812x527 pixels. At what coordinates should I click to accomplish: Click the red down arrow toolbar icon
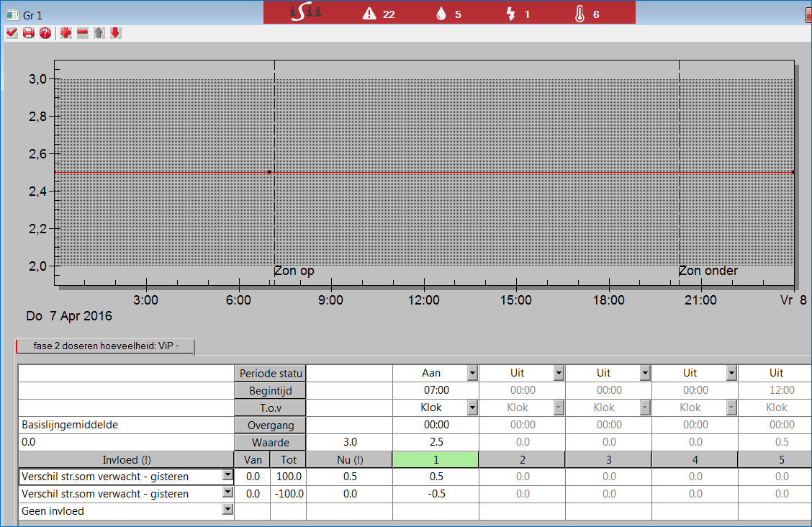coord(115,33)
